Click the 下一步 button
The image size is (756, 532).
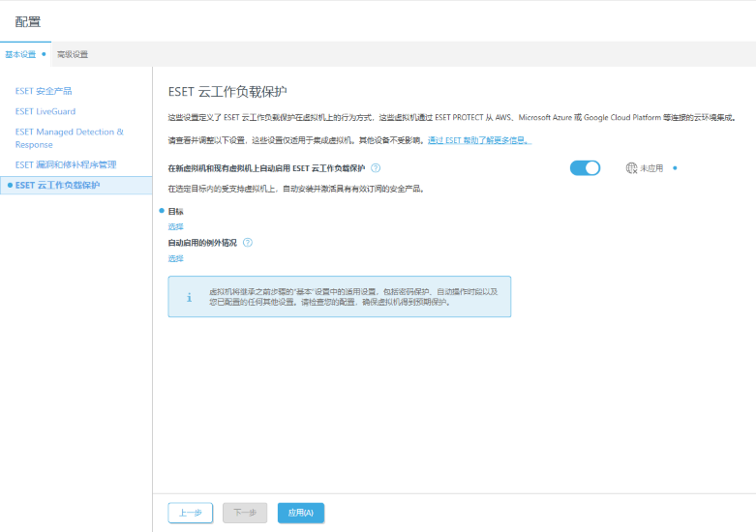pyautogui.click(x=245, y=513)
